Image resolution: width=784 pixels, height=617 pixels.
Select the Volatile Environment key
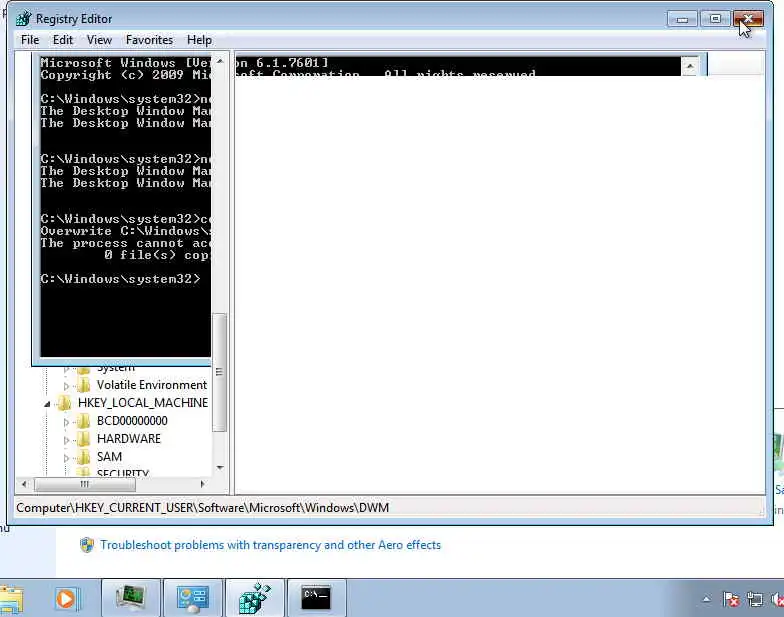pos(152,384)
